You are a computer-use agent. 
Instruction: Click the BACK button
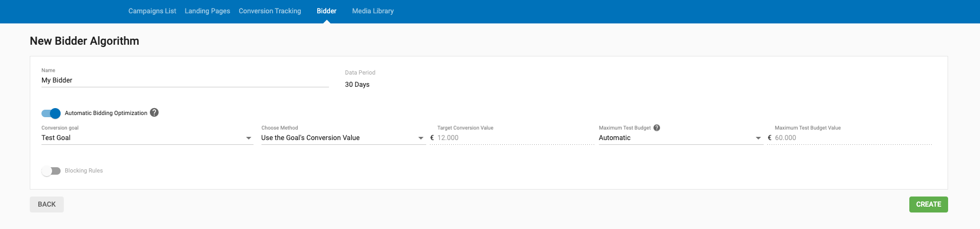coord(47,205)
